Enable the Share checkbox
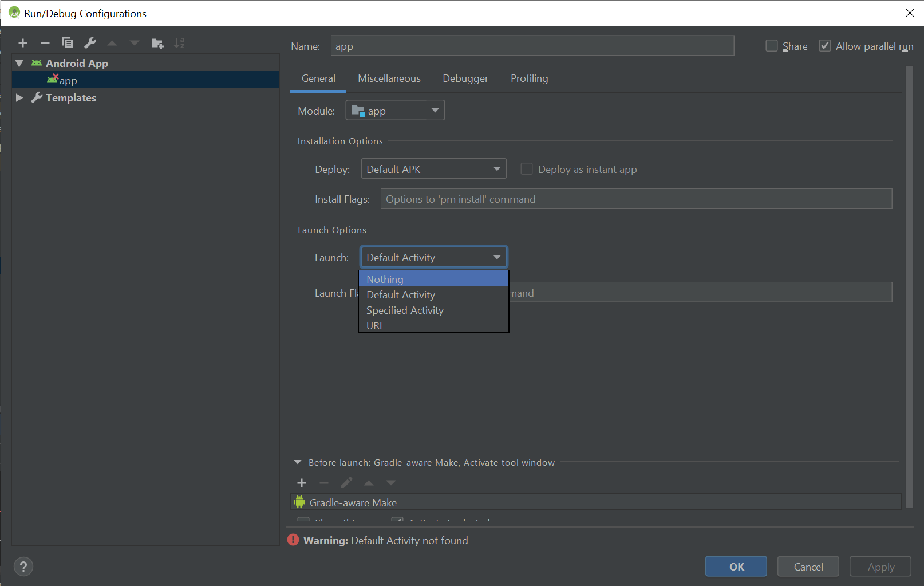 click(771, 45)
